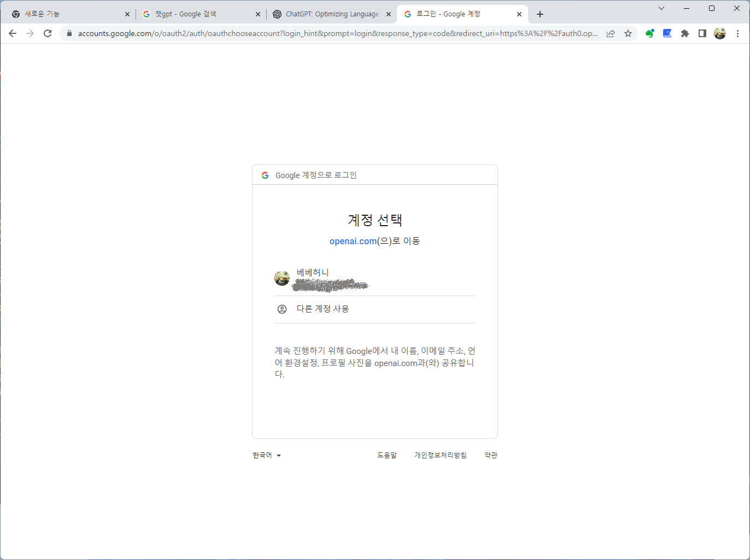
Task: Click the 계정 선택 heading text
Action: coord(375,220)
